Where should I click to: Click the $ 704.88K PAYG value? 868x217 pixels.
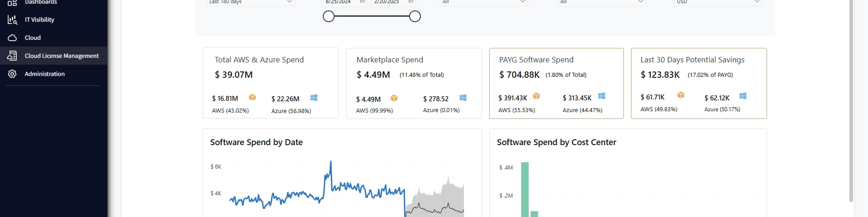pyautogui.click(x=520, y=75)
